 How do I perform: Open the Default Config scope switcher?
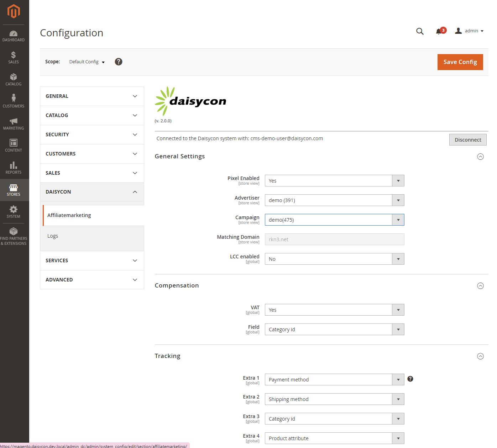click(x=87, y=62)
